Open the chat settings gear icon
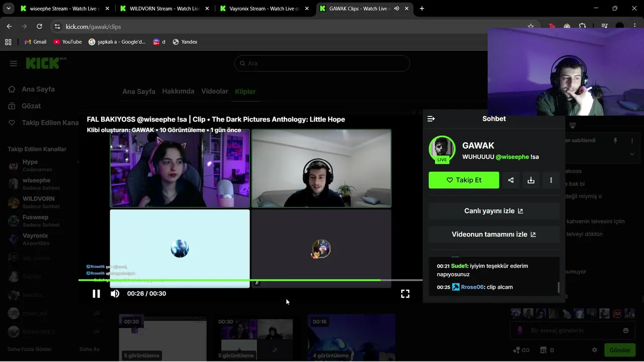The height and width of the screenshot is (362, 644). click(x=594, y=350)
